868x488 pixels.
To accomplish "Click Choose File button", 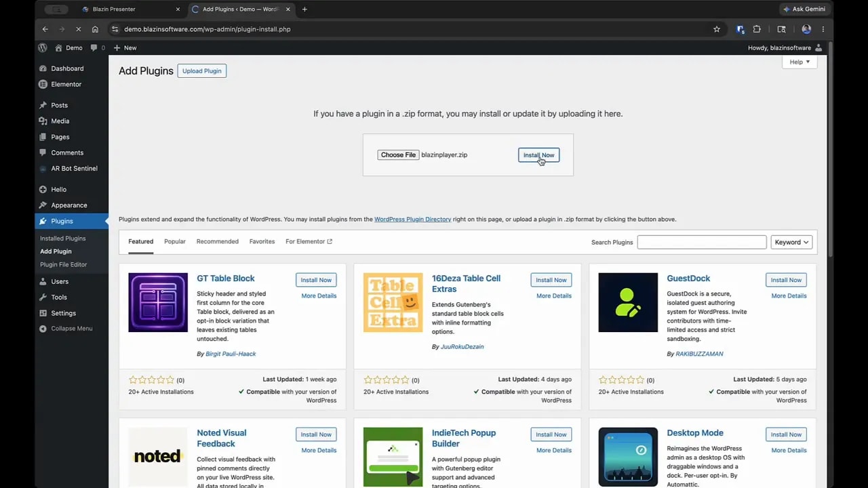I will pyautogui.click(x=398, y=155).
